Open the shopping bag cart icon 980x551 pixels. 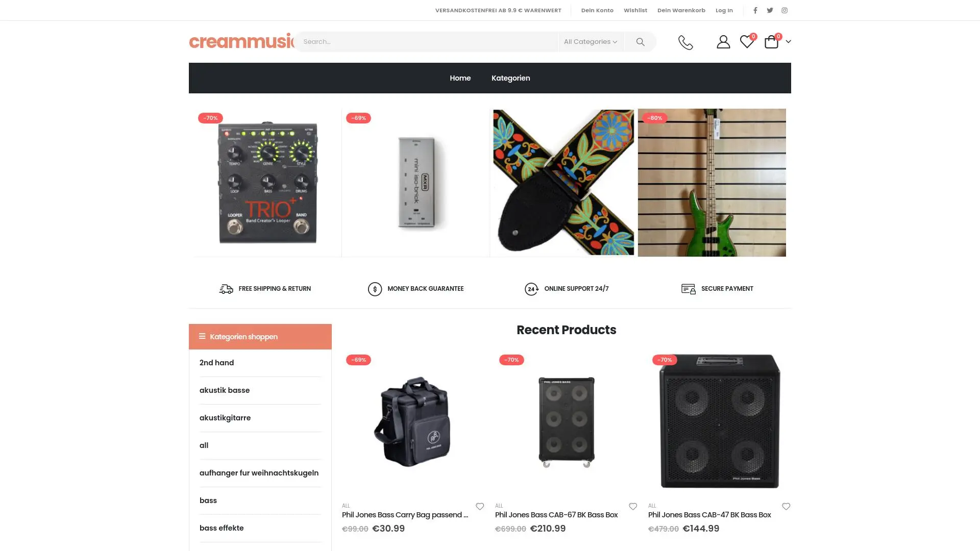click(x=771, y=42)
